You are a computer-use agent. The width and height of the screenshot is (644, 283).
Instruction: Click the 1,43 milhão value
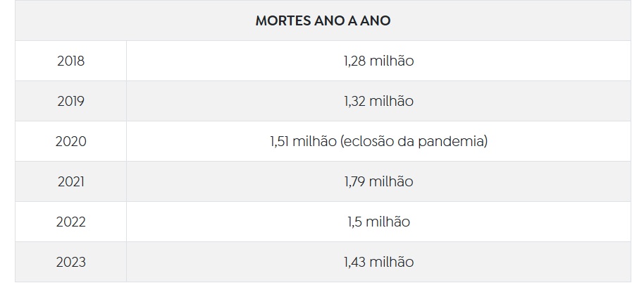[x=378, y=263]
